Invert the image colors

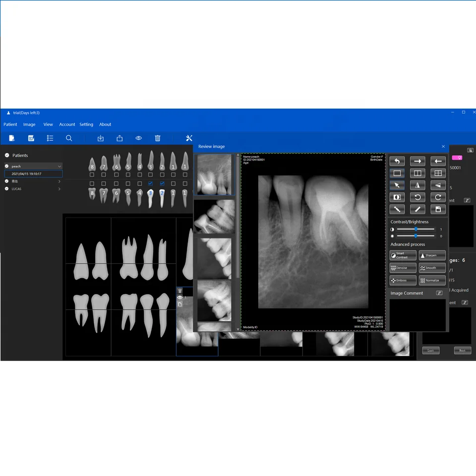(397, 197)
